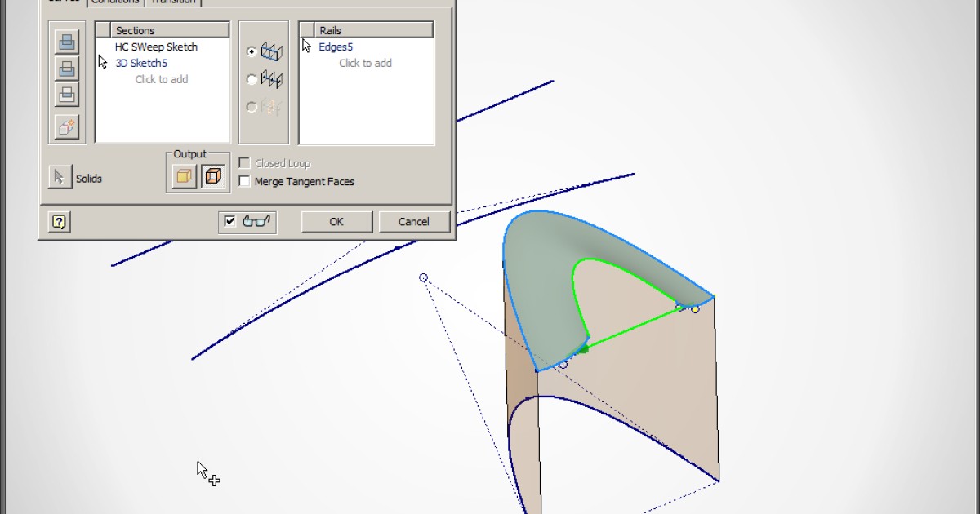
Task: Enable the Merge Tangent Faces checkbox
Action: tap(244, 181)
